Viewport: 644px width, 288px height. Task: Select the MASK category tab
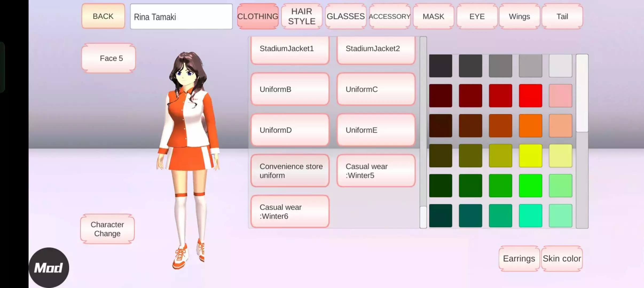433,16
